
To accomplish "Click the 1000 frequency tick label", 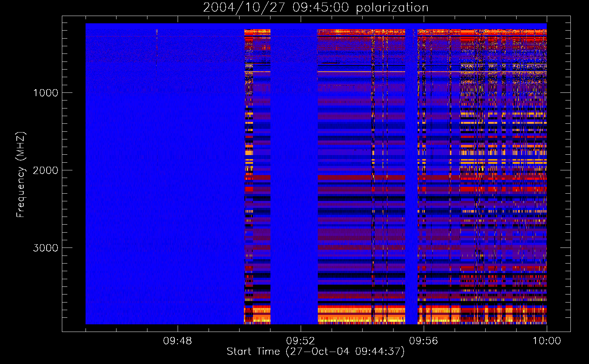I will tap(46, 93).
